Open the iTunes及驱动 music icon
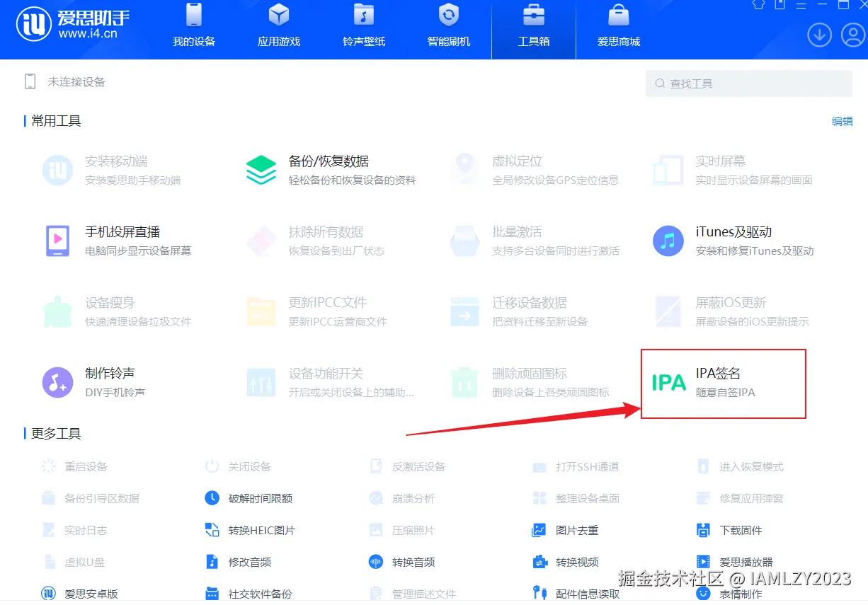This screenshot has height=605, width=868. [668, 241]
